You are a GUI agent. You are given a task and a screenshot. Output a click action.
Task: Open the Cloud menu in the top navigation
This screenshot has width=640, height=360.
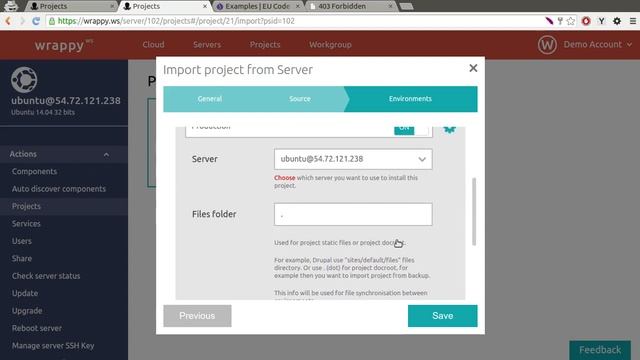point(153,44)
